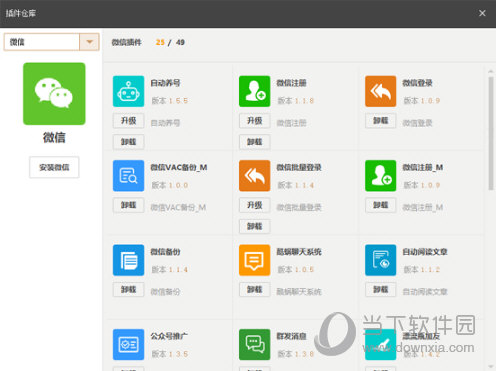496x371 pixels.
Task: Click the 微信注册_M green user icon
Action: click(380, 176)
